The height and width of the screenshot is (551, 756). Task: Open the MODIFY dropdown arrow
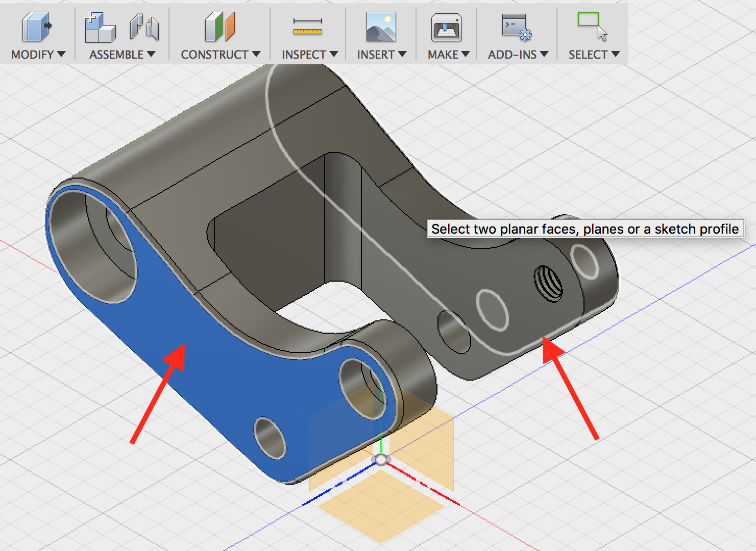click(x=62, y=54)
